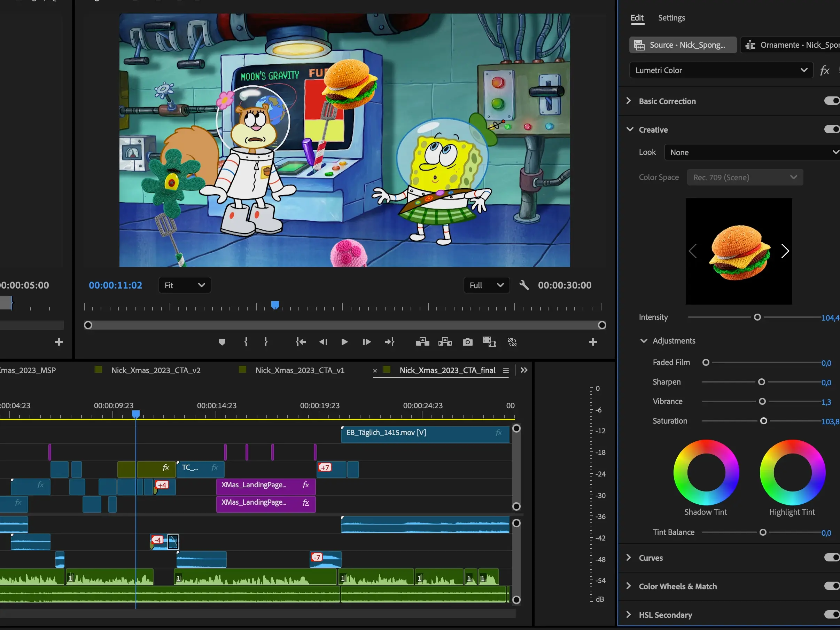This screenshot has height=630, width=840.
Task: Add a marker in Program monitor
Action: (222, 342)
